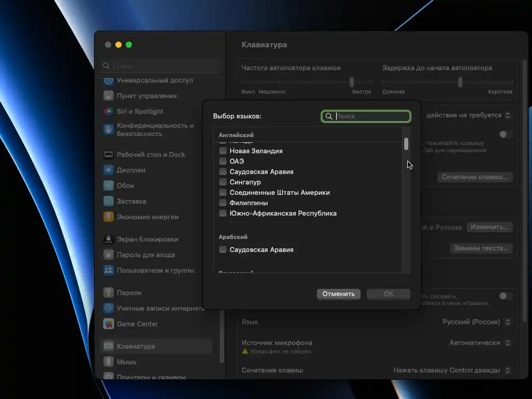Click the language list scrollbar thumb
Image resolution: width=532 pixels, height=399 pixels.
pyautogui.click(x=406, y=144)
